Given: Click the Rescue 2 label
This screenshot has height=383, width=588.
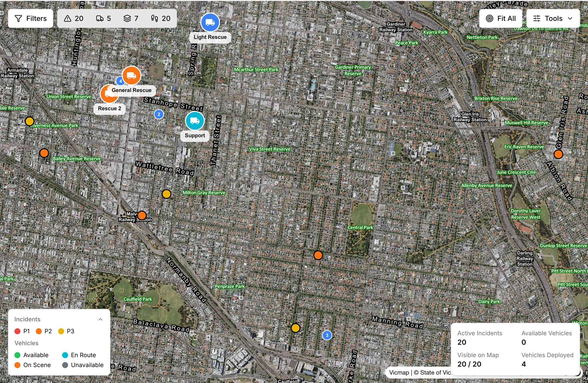Looking at the screenshot, I should (x=109, y=109).
